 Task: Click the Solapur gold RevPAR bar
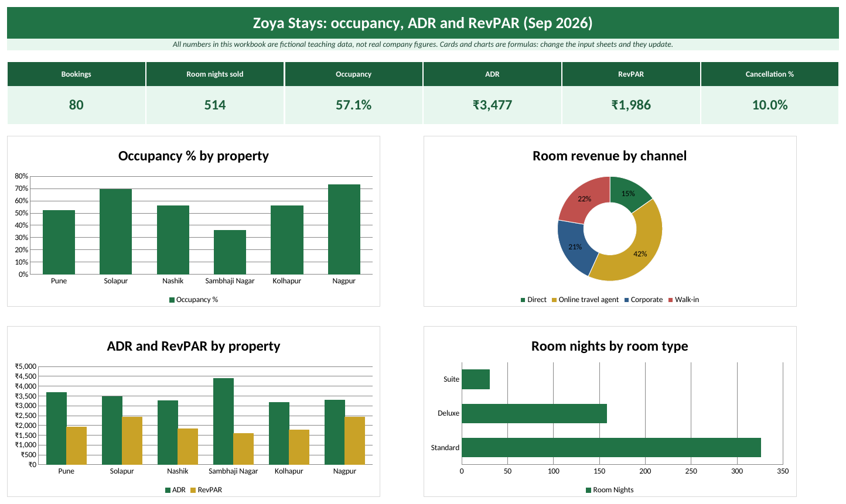coord(132,441)
